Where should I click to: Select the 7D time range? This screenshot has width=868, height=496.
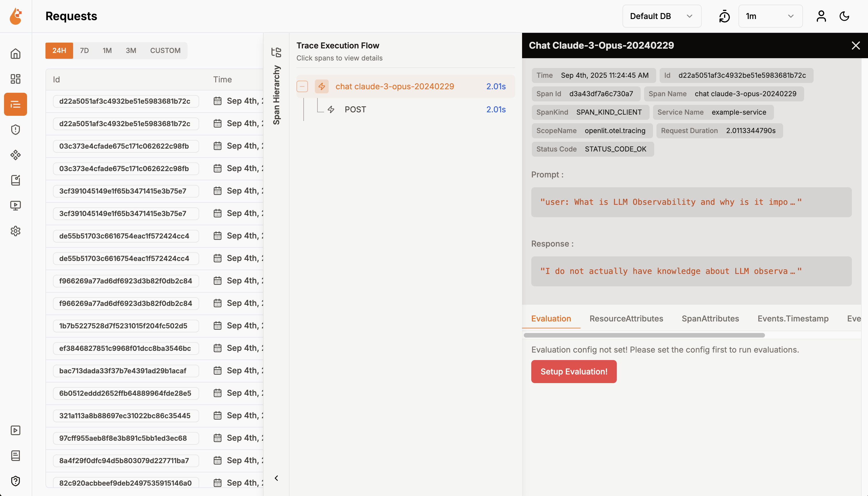84,50
